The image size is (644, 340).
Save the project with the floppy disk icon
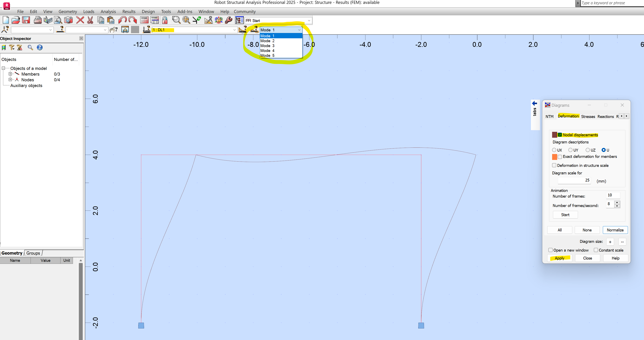click(x=26, y=20)
